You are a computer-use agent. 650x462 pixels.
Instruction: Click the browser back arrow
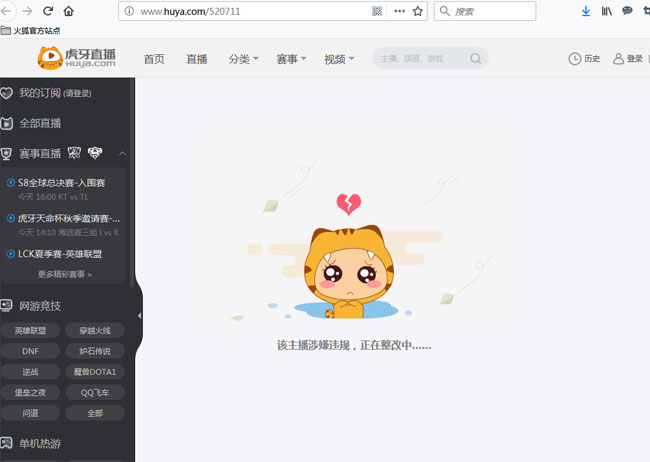click(x=6, y=11)
